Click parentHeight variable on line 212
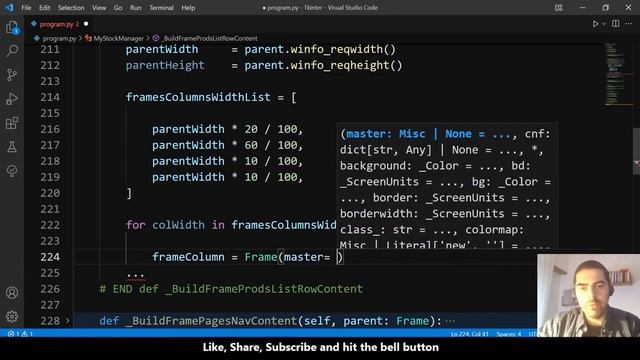Image resolution: width=640 pixels, height=360 pixels. pos(165,65)
